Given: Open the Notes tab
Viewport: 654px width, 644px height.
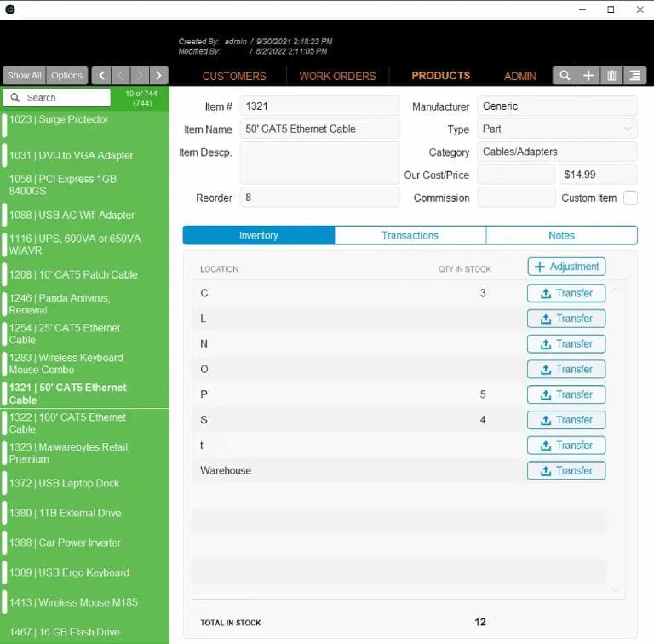Looking at the screenshot, I should 561,235.
